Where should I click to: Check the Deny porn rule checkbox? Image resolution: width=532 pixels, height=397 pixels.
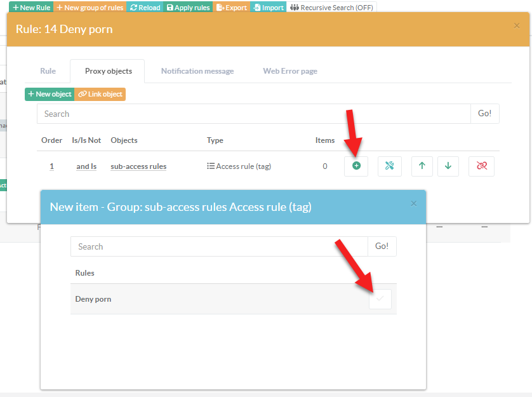point(380,299)
